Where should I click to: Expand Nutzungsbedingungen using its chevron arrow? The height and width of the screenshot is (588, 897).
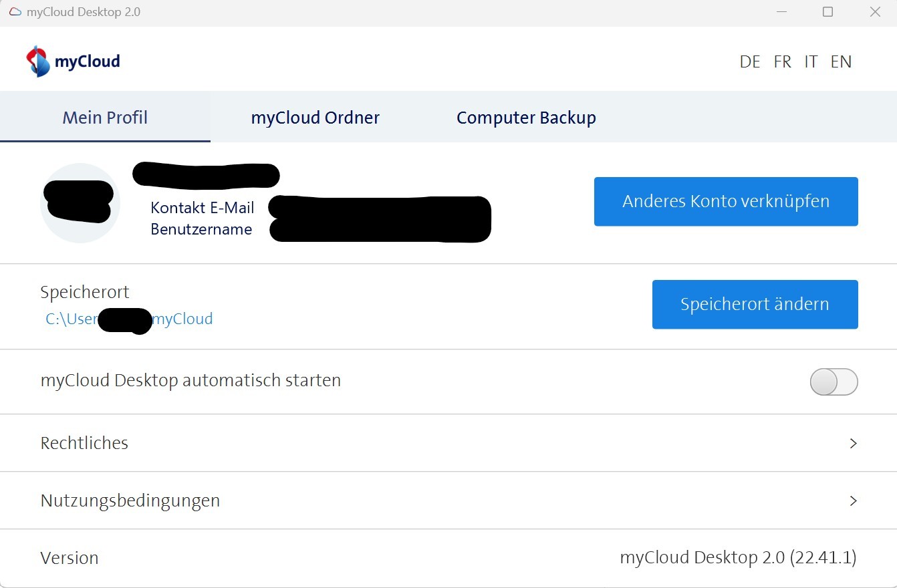pyautogui.click(x=852, y=501)
